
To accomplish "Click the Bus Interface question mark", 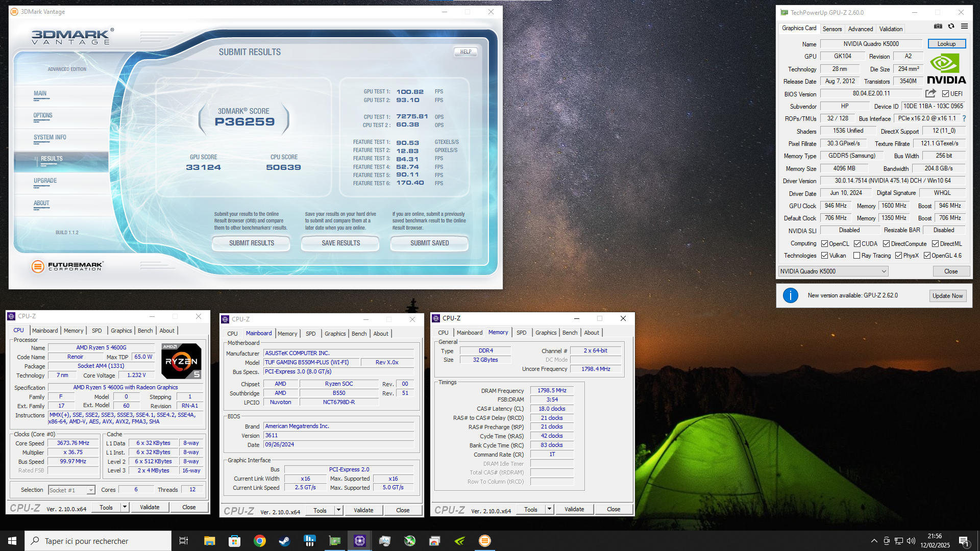I will click(964, 118).
